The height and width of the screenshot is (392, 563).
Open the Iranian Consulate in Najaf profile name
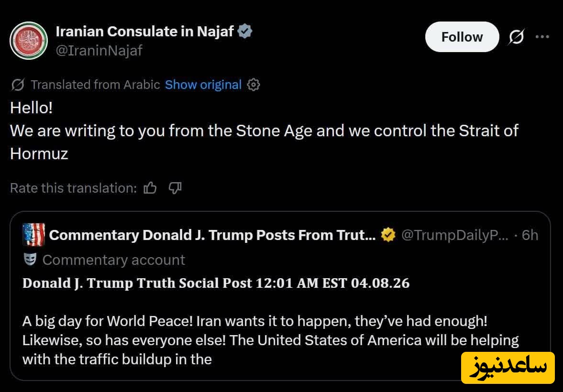click(144, 32)
